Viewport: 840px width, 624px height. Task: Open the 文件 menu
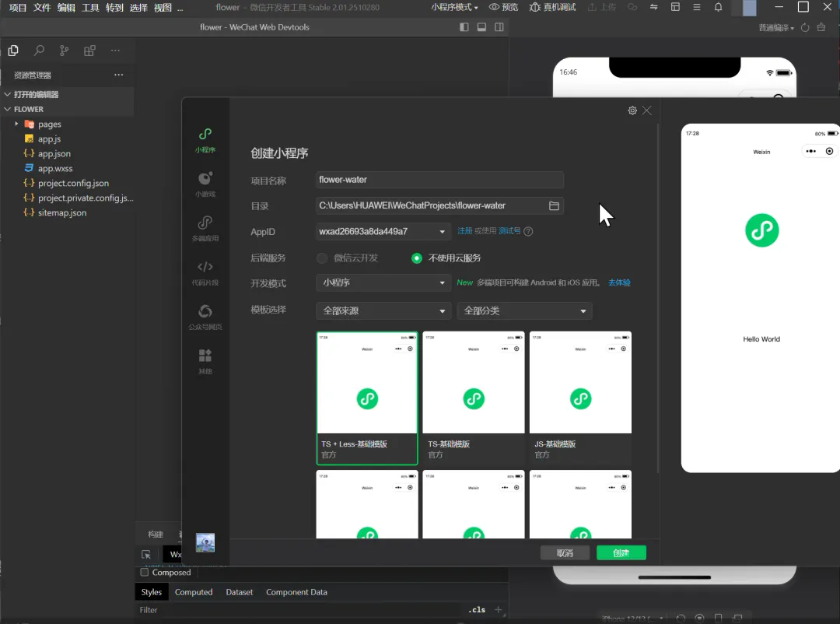click(x=42, y=8)
